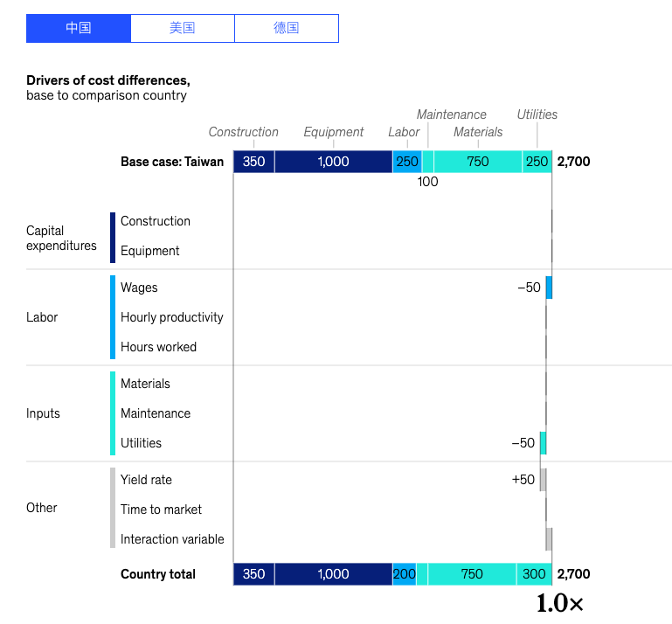Click the Yield rate +50 gray bar

(x=543, y=480)
